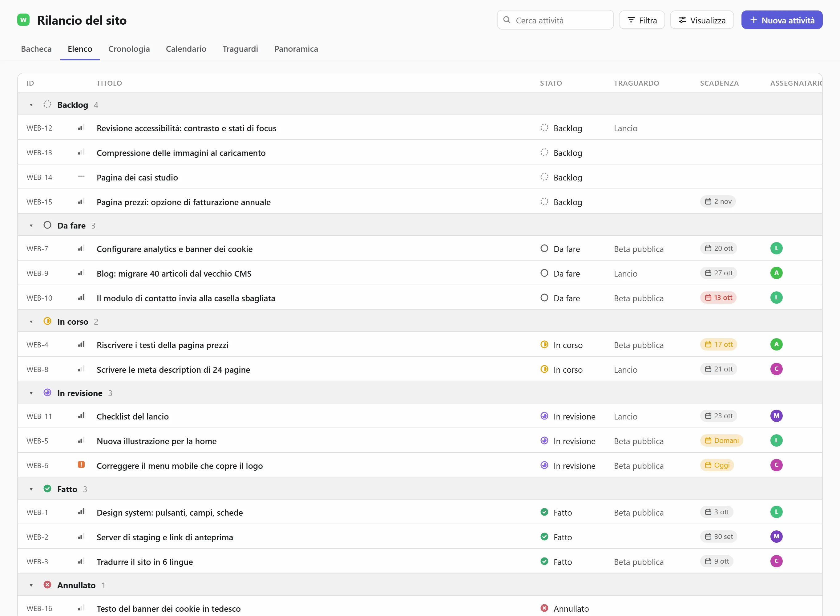Screen dimensions: 840x616
Task: Open the Cronologia tab
Action: [x=129, y=49]
